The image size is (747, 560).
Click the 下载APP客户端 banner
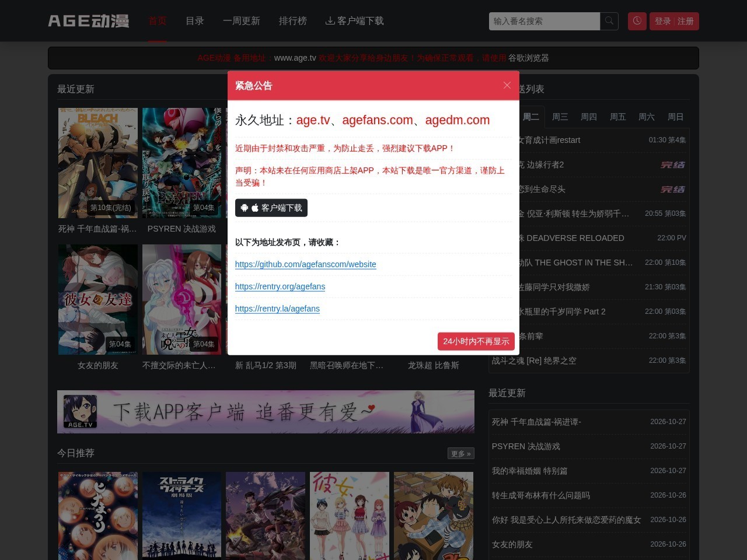[266, 412]
